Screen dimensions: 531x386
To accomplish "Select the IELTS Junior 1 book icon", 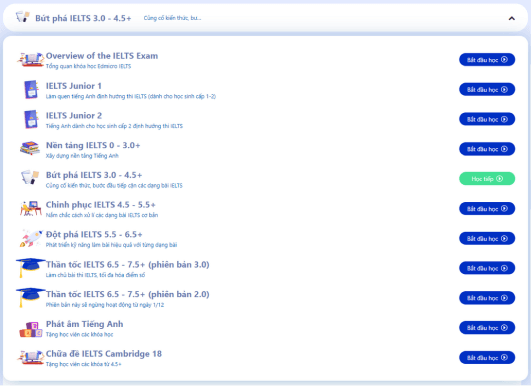I will [x=31, y=89].
